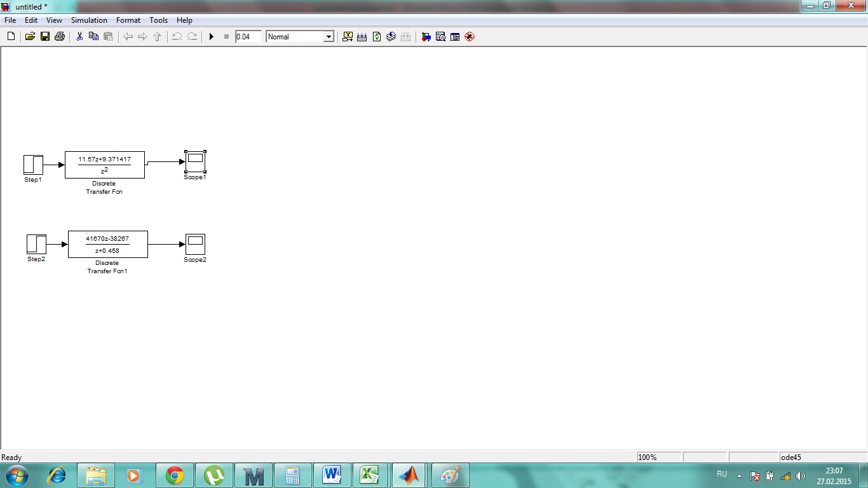The image size is (868, 488).
Task: Click the toolbar icon left of refresh blocks
Action: 362,37
